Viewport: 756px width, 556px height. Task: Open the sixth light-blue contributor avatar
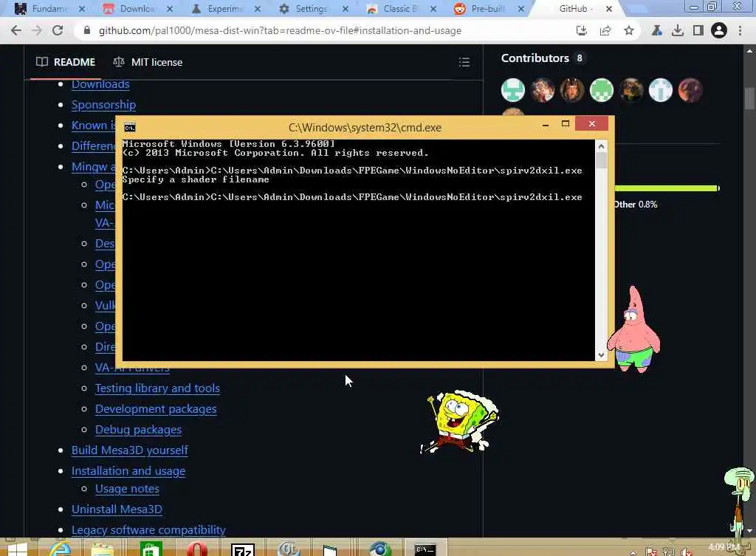[660, 90]
